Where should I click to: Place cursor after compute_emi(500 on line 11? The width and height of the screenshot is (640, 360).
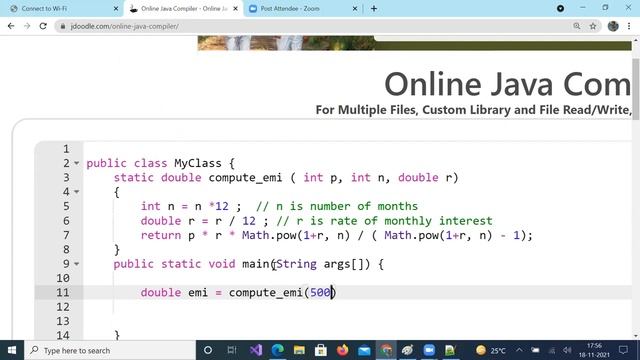point(331,293)
